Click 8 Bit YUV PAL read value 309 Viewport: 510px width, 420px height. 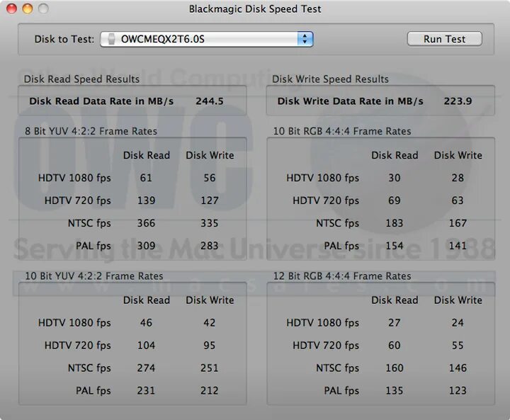(146, 246)
